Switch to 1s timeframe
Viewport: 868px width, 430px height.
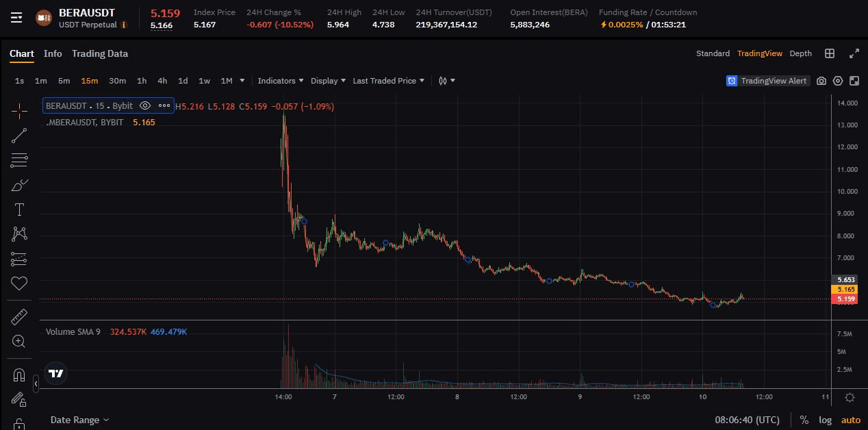click(19, 81)
